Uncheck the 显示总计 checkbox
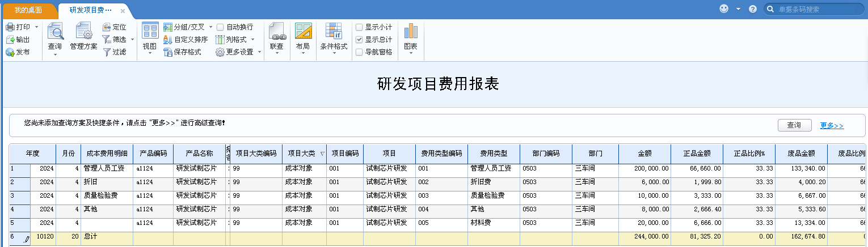Viewport: 868px width, 247px height. pyautogui.click(x=359, y=40)
